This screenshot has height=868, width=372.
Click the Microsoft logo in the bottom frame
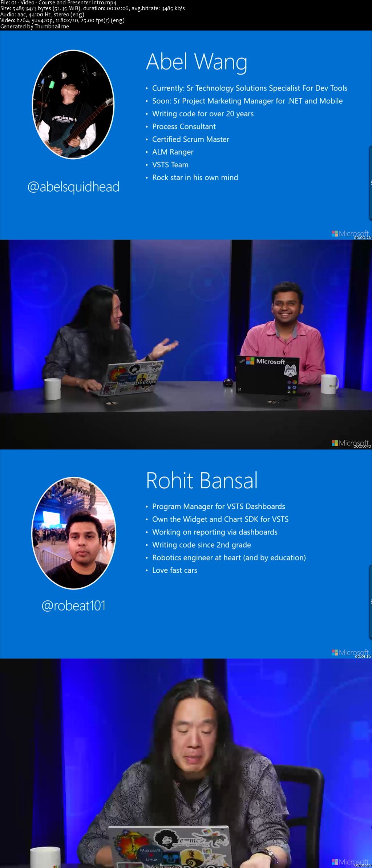pos(350,862)
